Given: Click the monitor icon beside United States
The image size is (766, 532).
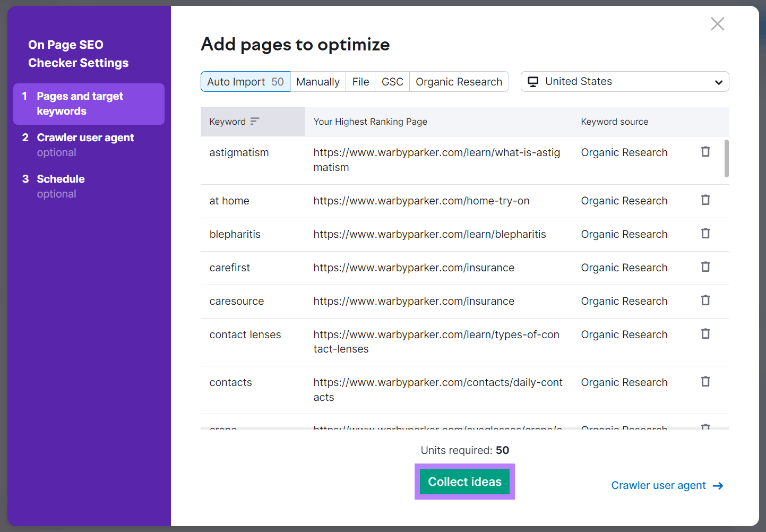Looking at the screenshot, I should pyautogui.click(x=533, y=81).
